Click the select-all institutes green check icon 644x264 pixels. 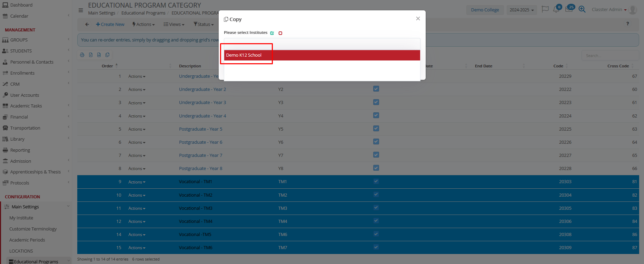pos(272,33)
